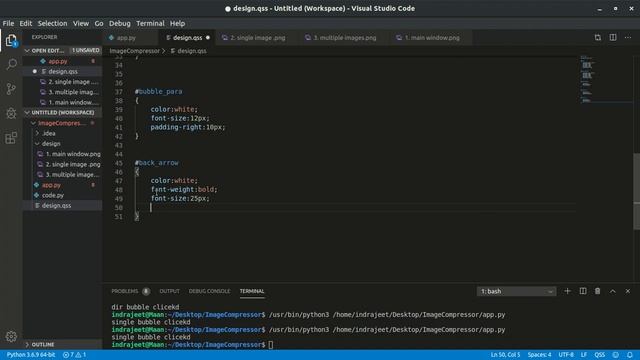This screenshot has height=360, width=640.
Task: Open the Go menu
Action: pyautogui.click(x=99, y=23)
